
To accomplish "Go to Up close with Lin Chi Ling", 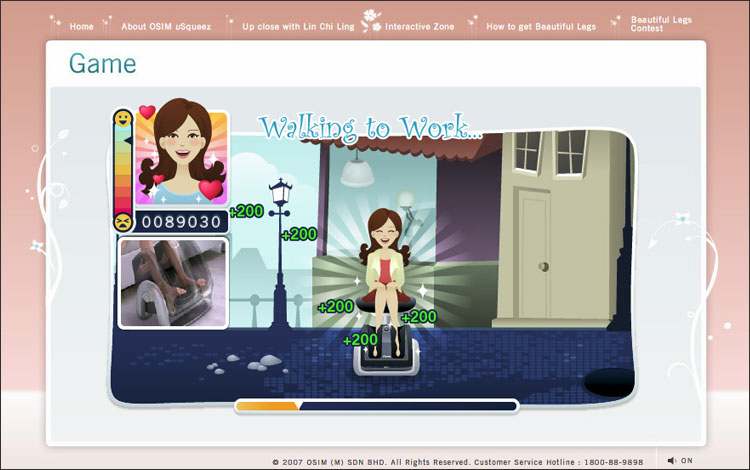I will pyautogui.click(x=297, y=27).
